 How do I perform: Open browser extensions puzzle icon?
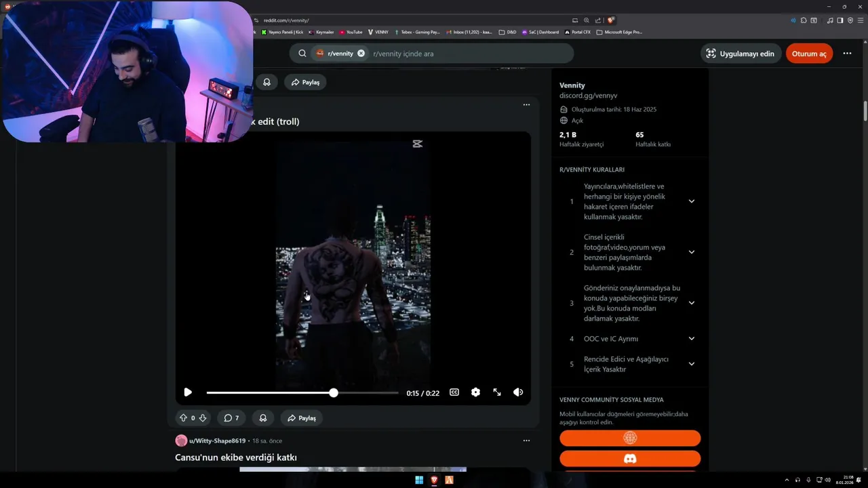click(x=804, y=20)
